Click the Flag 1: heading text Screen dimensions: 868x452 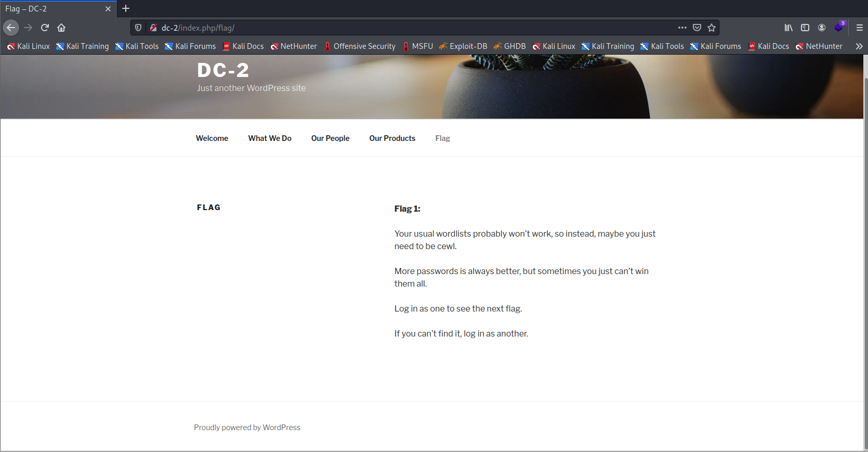(x=407, y=209)
